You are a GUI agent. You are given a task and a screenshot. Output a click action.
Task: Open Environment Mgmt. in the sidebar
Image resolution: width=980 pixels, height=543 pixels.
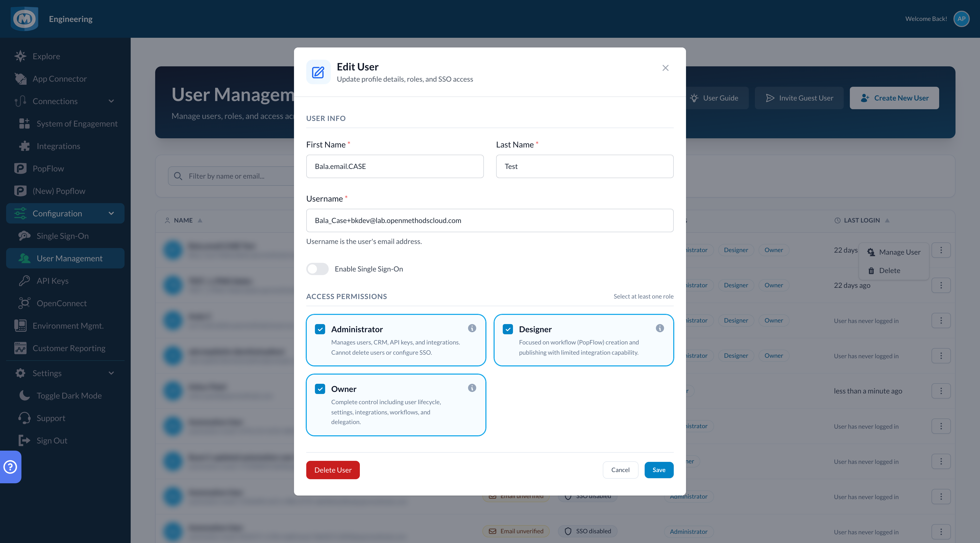click(x=65, y=326)
